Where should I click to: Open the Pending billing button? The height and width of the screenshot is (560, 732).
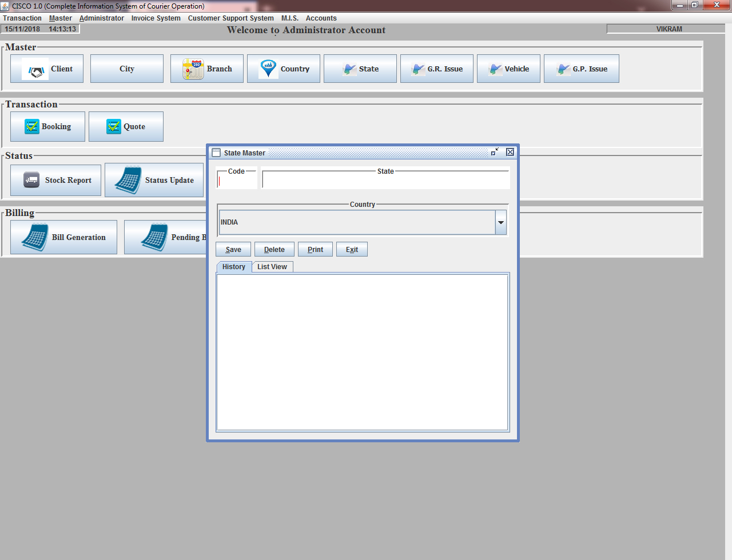coord(165,237)
